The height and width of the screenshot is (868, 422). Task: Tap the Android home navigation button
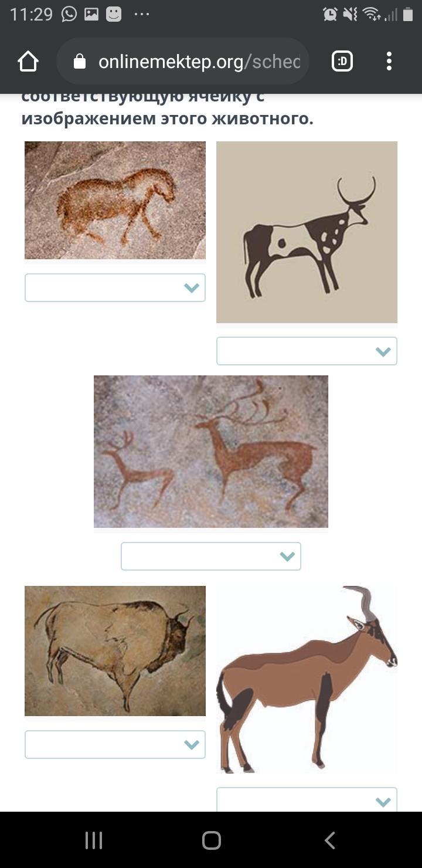pyautogui.click(x=212, y=840)
